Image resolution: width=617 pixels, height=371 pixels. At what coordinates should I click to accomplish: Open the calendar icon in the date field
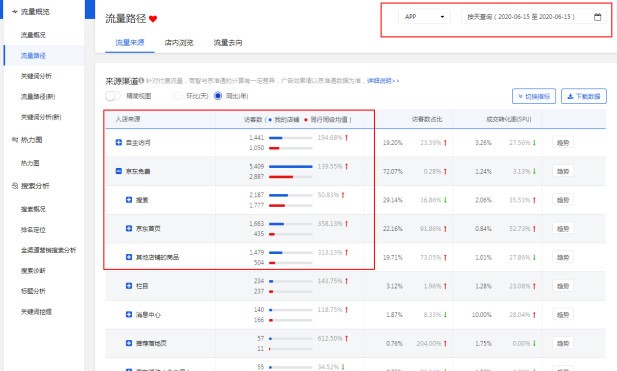coord(597,17)
